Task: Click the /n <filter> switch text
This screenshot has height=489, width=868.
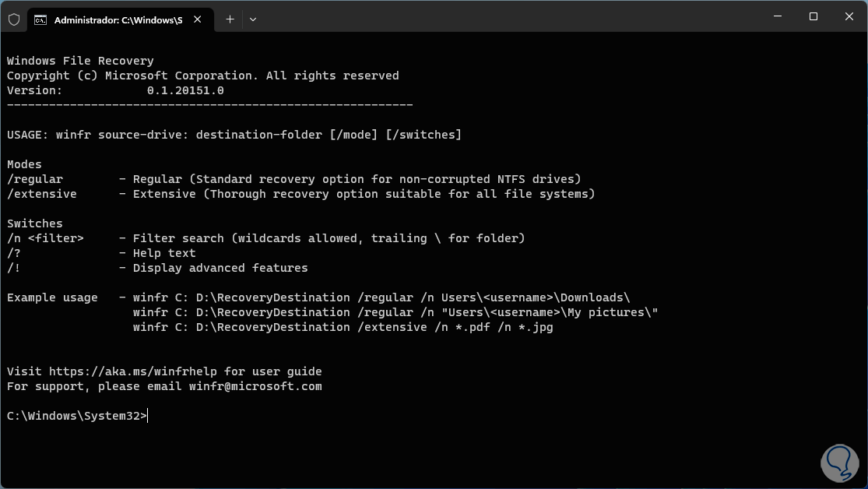Action: [45, 238]
